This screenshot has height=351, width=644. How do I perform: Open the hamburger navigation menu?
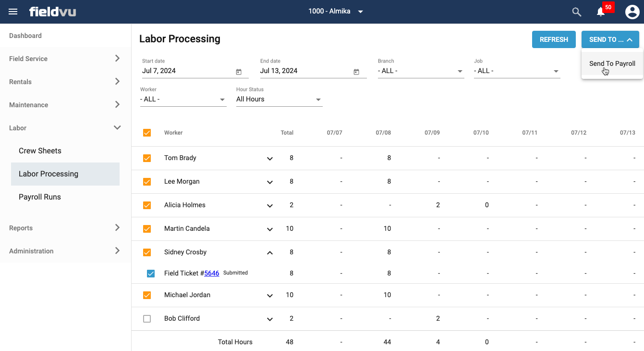(13, 12)
